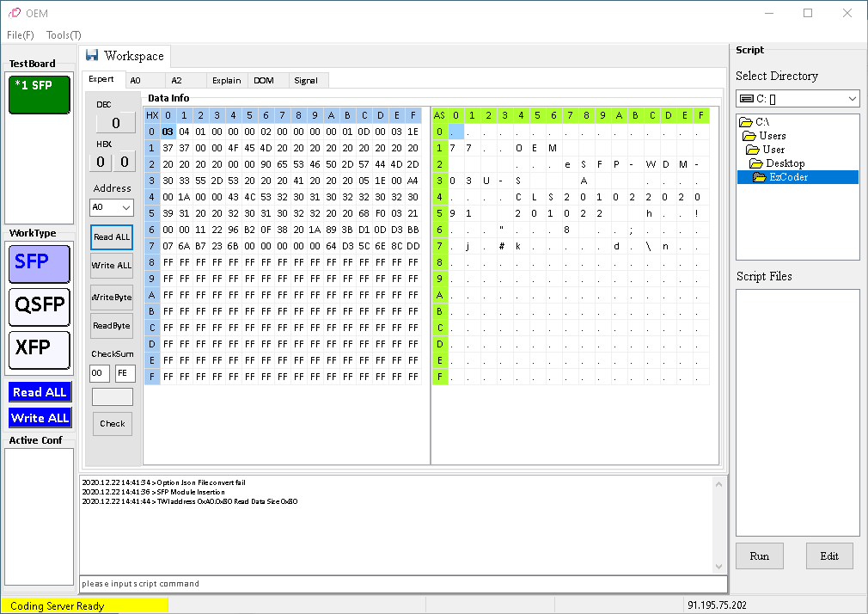Click the Workspace save disk icon
The image size is (868, 614).
(92, 56)
